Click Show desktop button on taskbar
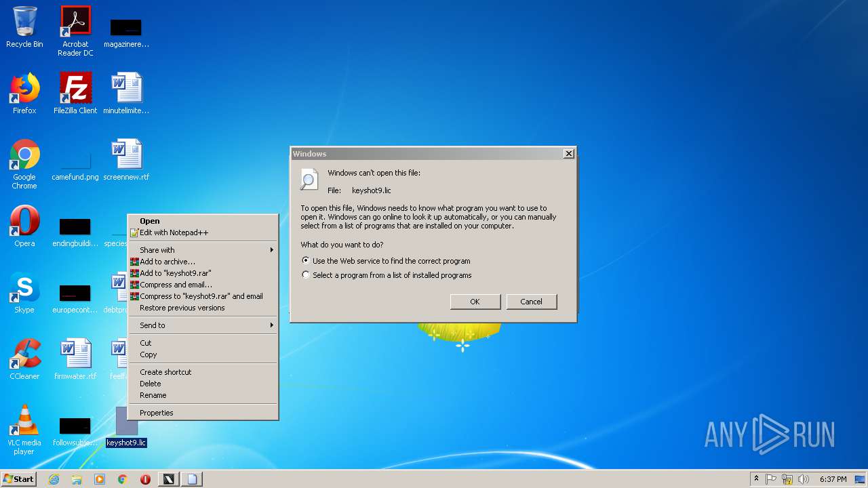 coord(861,479)
